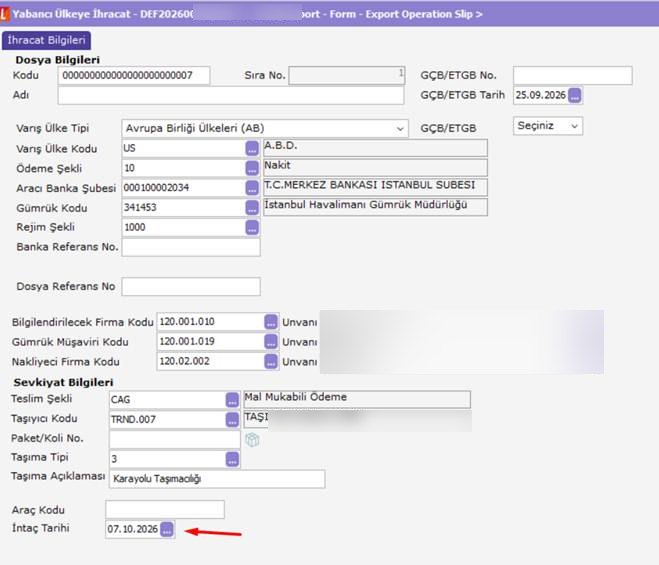Click İstanbul Havalimanı Gümrük Müdürlüğü text
This screenshot has height=565, width=659.
click(366, 205)
